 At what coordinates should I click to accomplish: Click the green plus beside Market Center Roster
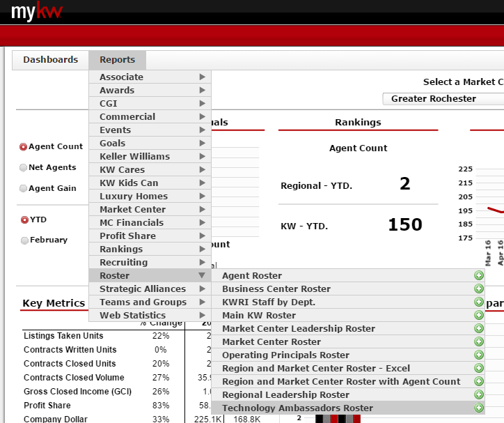(x=479, y=341)
